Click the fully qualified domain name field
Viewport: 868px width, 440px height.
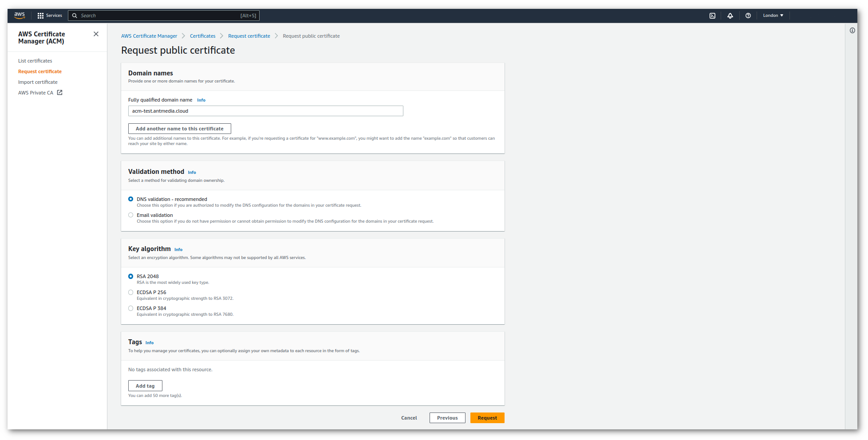pos(266,111)
